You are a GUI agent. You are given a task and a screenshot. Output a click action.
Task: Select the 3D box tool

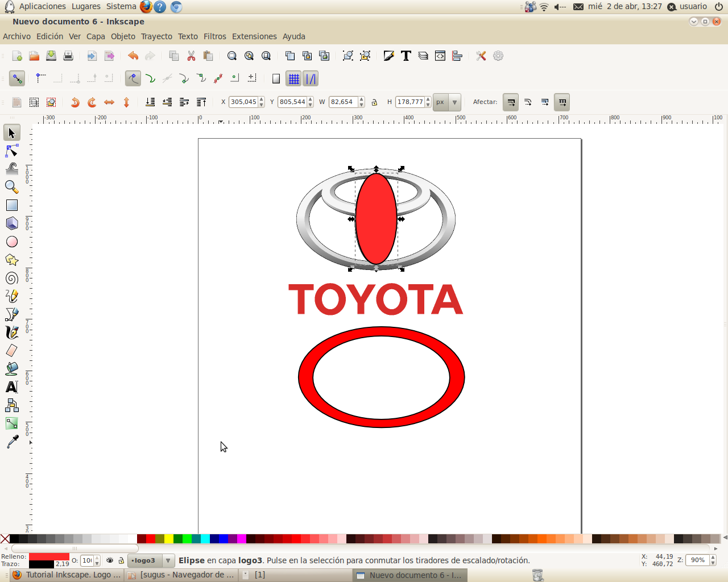pyautogui.click(x=11, y=223)
